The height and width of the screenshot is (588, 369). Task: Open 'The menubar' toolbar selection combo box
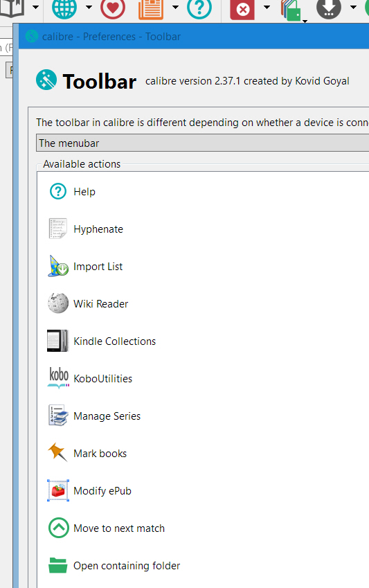[202, 143]
